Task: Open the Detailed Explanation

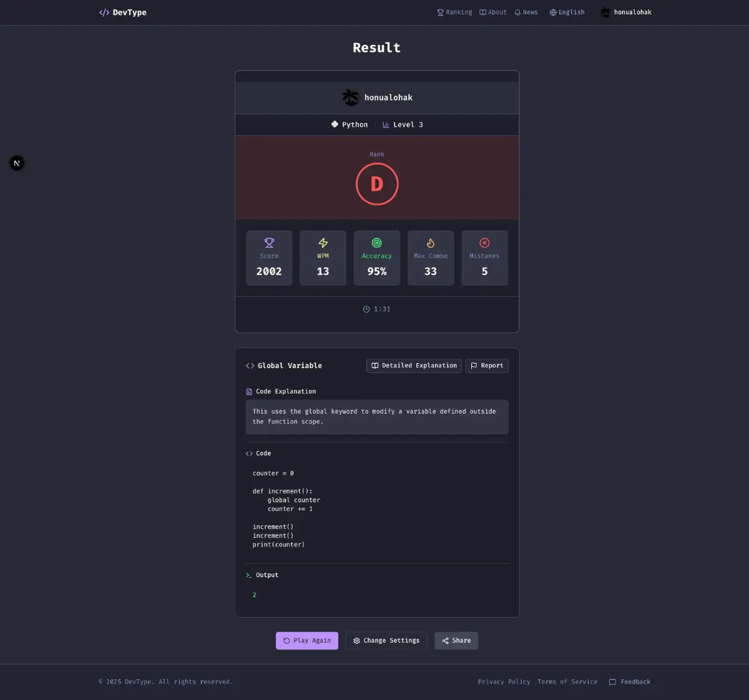Action: [414, 366]
